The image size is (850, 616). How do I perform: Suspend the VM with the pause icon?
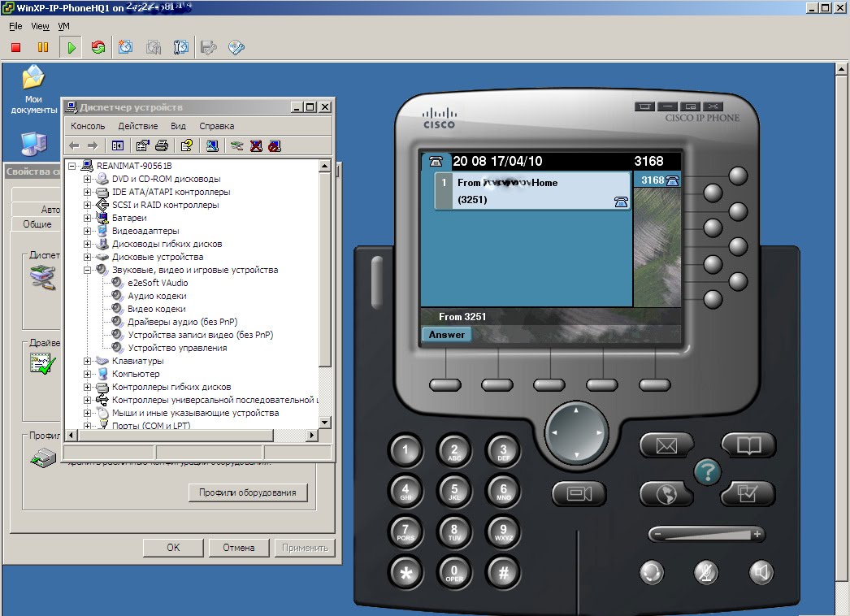coord(43,48)
